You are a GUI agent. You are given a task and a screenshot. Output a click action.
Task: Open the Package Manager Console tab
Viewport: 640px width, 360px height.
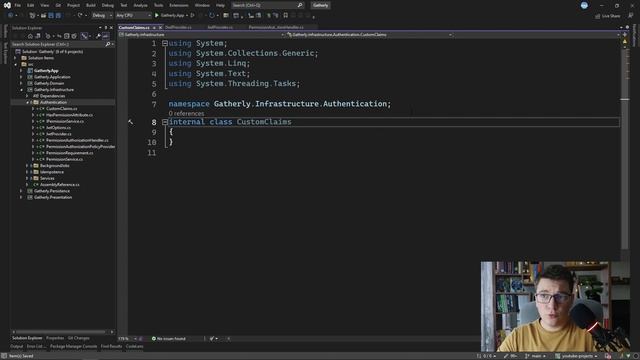73,347
